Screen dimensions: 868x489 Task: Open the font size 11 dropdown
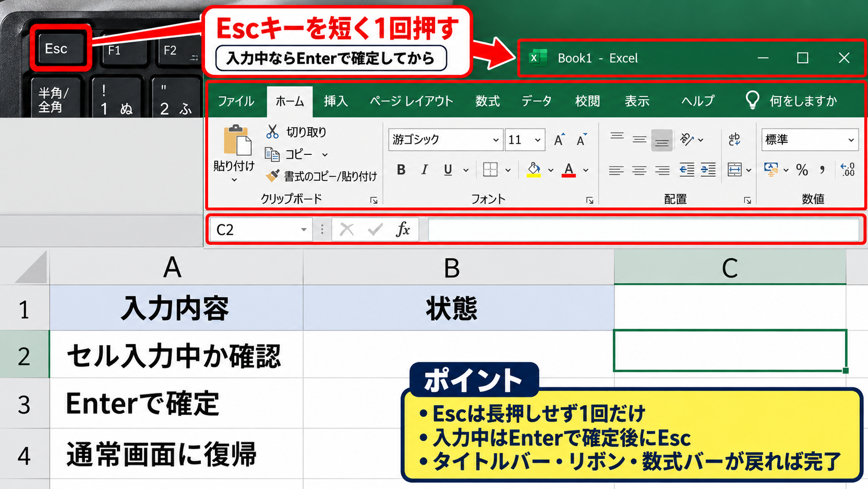point(538,140)
